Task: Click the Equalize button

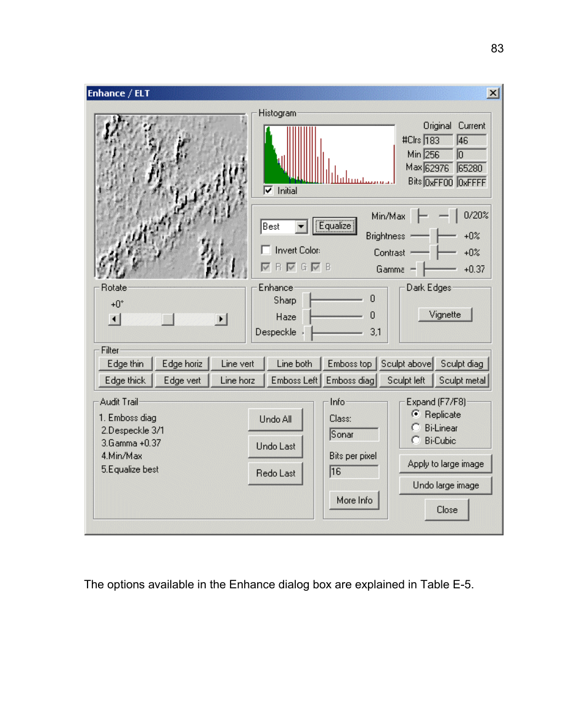Action: tap(335, 226)
